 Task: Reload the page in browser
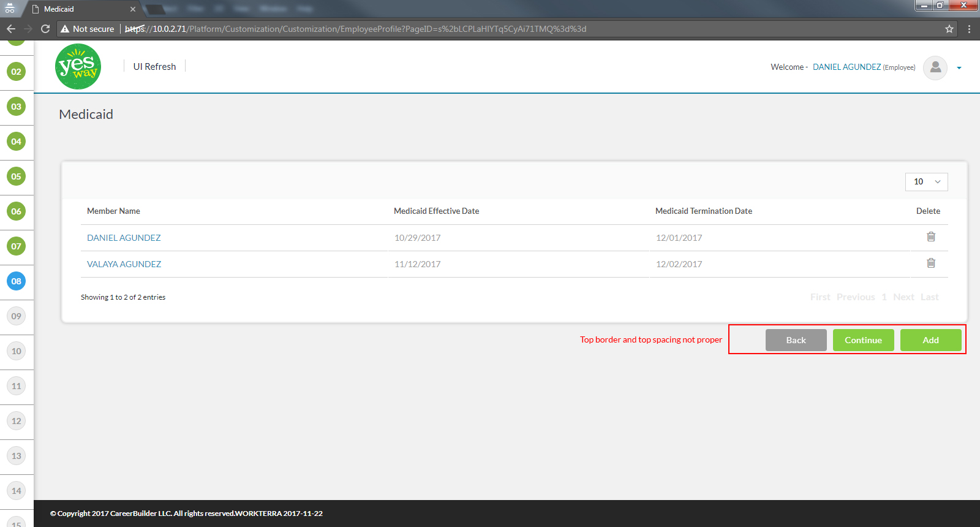pyautogui.click(x=45, y=29)
